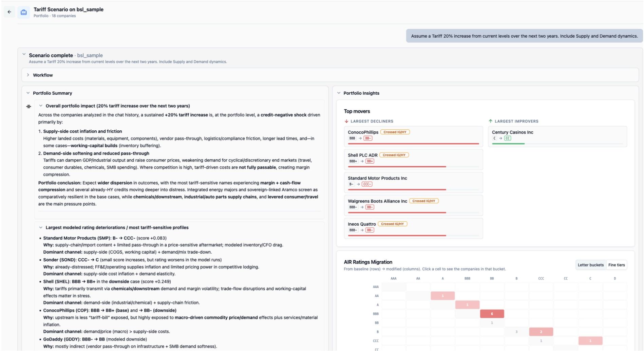Open the ConocoPhillips decliner card
This screenshot has height=351, width=644.
413,136
